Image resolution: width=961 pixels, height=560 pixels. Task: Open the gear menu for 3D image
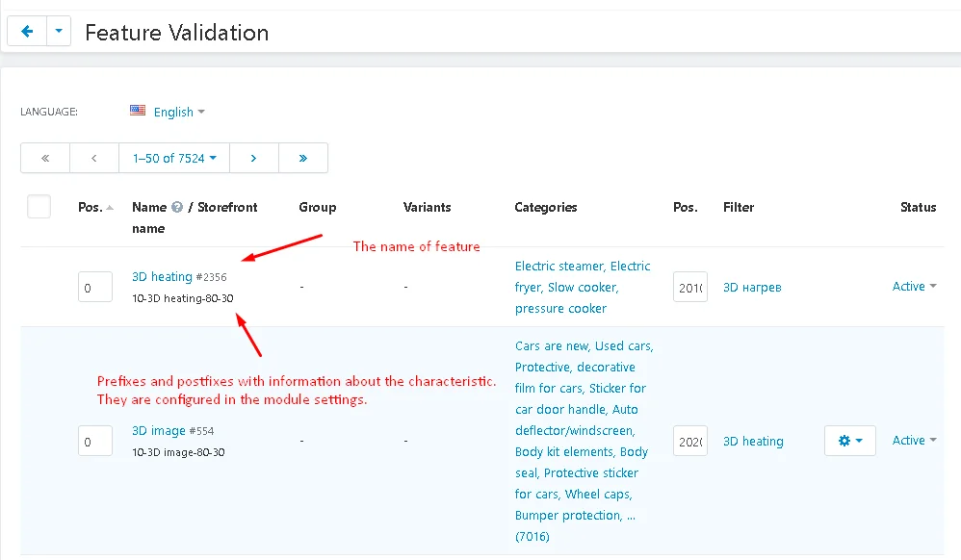click(x=849, y=441)
